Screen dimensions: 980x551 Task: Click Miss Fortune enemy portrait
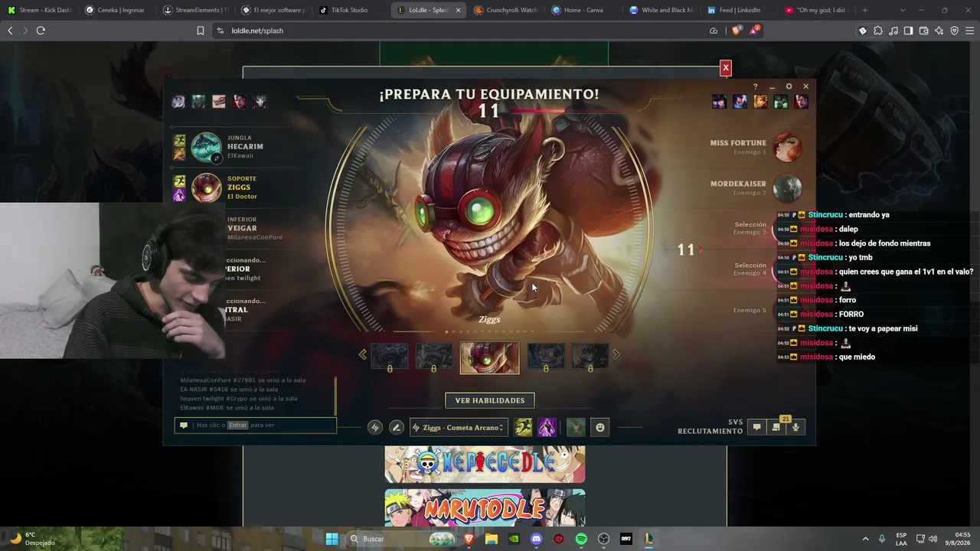(x=787, y=147)
